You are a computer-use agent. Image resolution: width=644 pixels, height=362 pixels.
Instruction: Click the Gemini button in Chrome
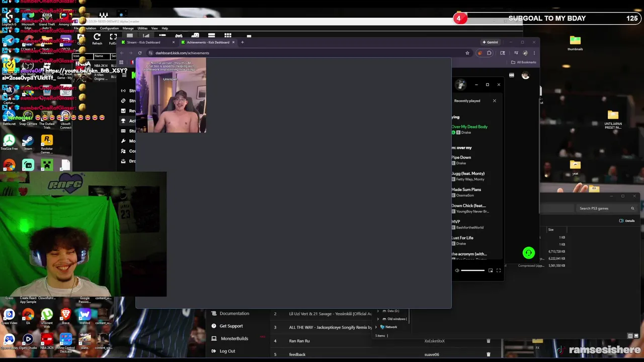(x=490, y=42)
